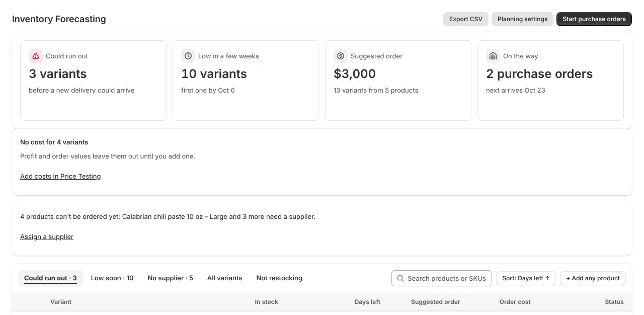
Task: Click the text 'next arrives Oct 23'
Action: (x=516, y=91)
